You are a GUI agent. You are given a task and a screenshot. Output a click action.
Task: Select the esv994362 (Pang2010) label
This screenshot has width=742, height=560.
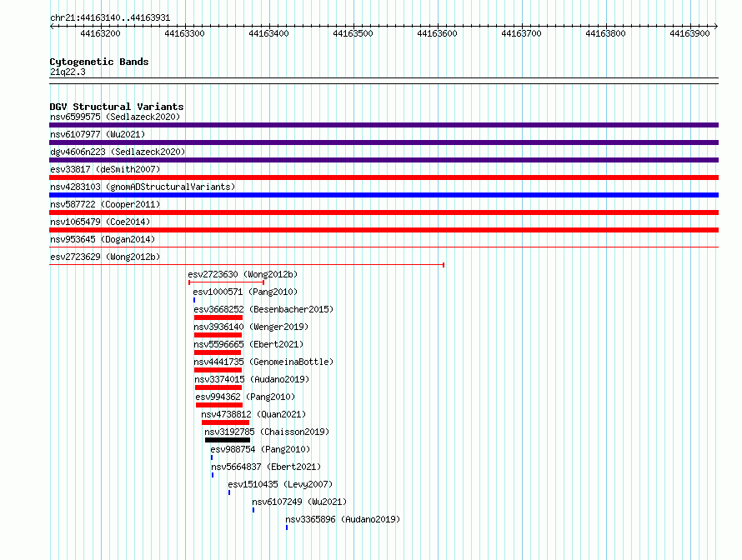245,397
